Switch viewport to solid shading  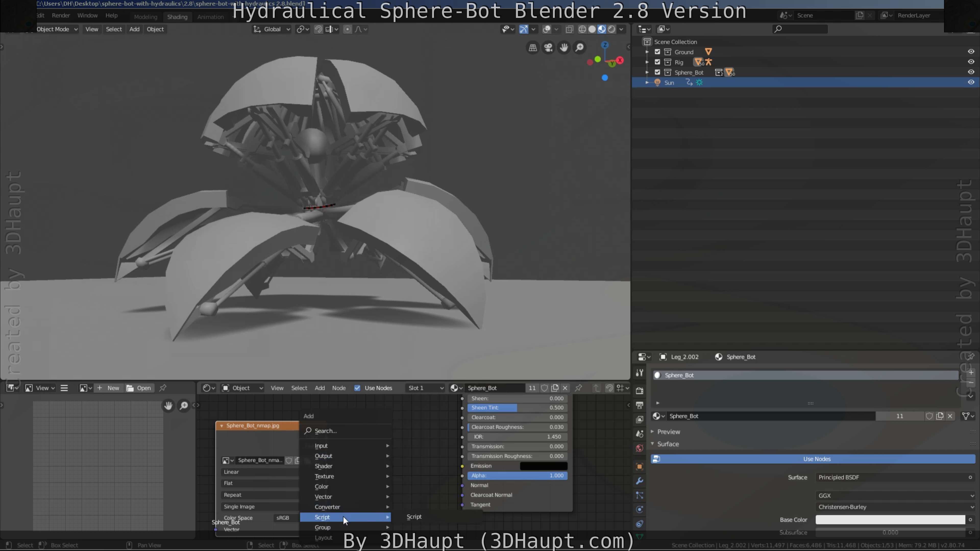point(592,29)
